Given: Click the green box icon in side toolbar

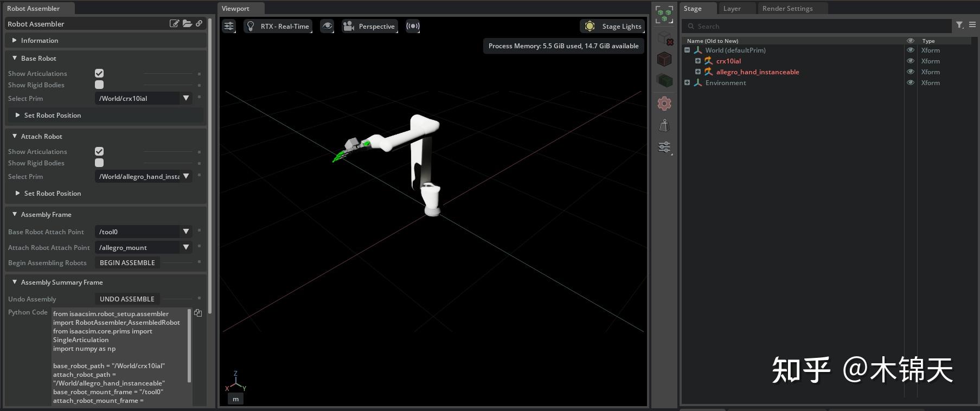Looking at the screenshot, I should 664,81.
